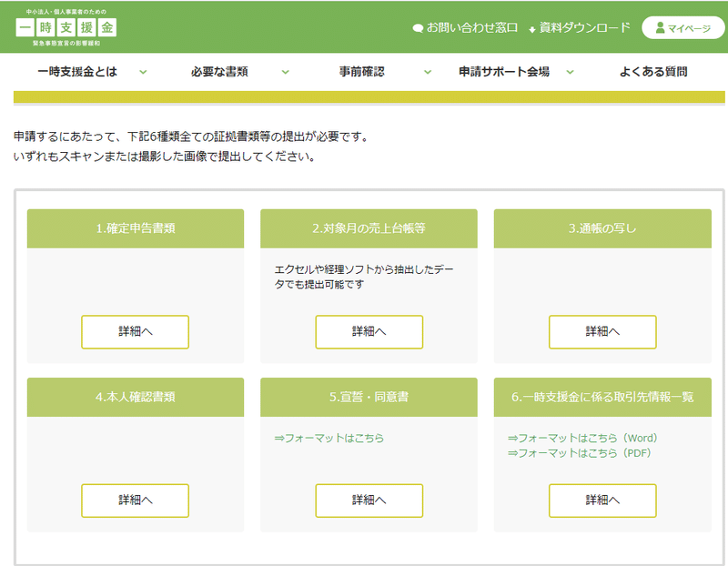Open the 資料ダウンロード link

point(580,28)
